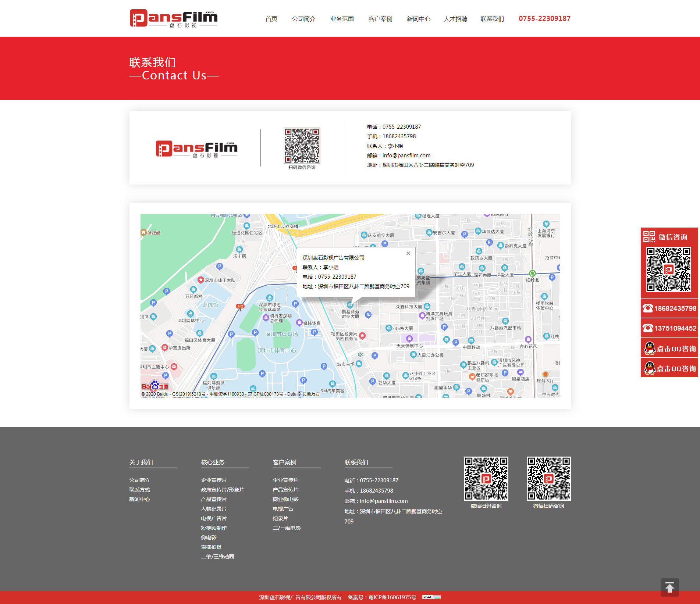Click the 深圳市体工大队 red star marker
The image size is (700, 604).
[x=201, y=280]
